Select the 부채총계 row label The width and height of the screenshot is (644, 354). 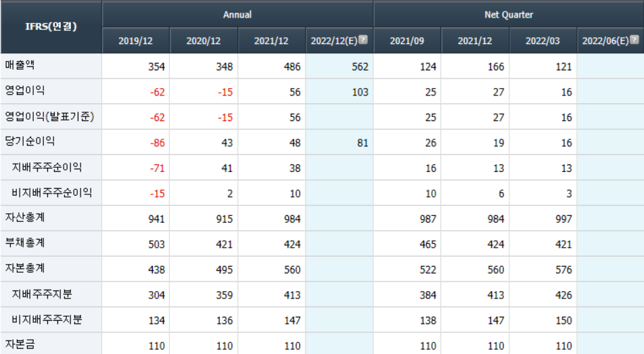pos(24,243)
